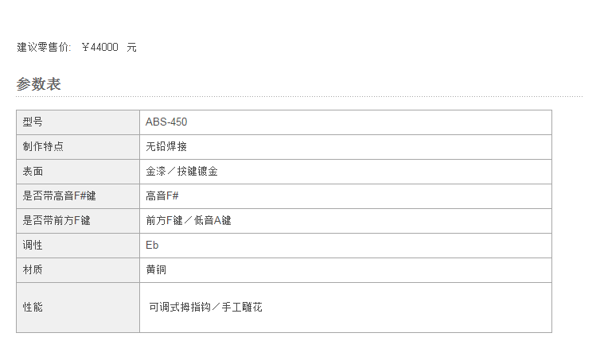The width and height of the screenshot is (600, 364).
Task: Click the 高音F# value cell
Action: click(x=345, y=196)
